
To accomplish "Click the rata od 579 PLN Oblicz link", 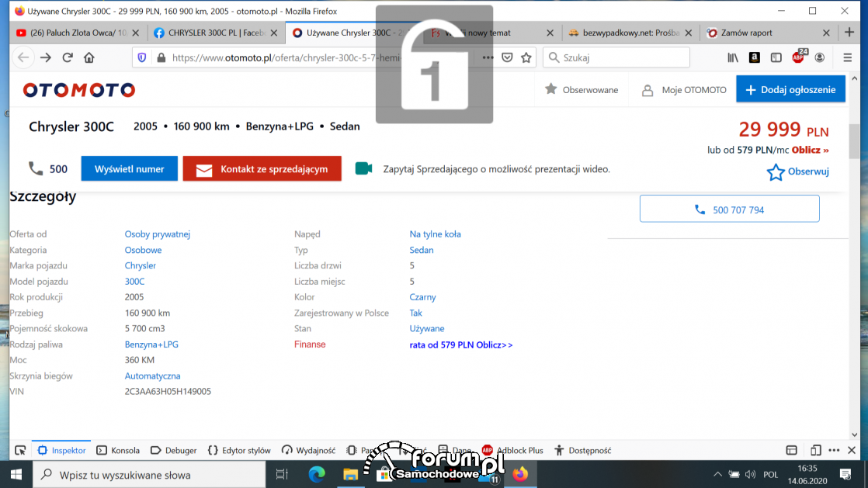I will pyautogui.click(x=461, y=344).
